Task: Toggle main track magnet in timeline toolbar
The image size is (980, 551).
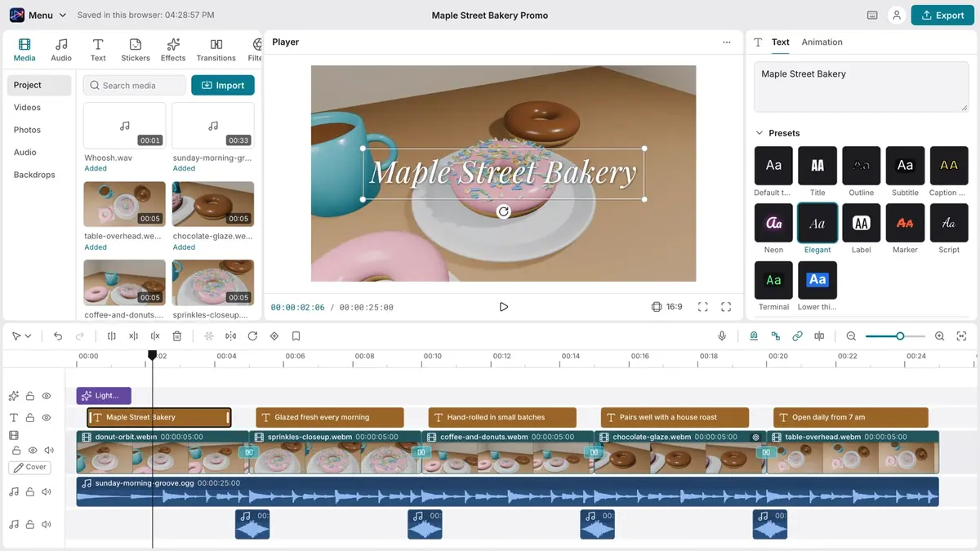Action: (x=754, y=335)
